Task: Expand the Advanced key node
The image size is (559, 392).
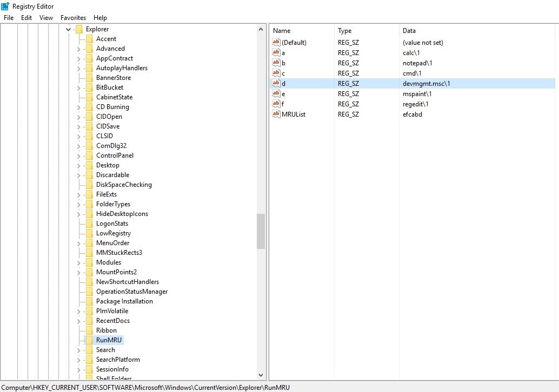Action: coord(79,49)
